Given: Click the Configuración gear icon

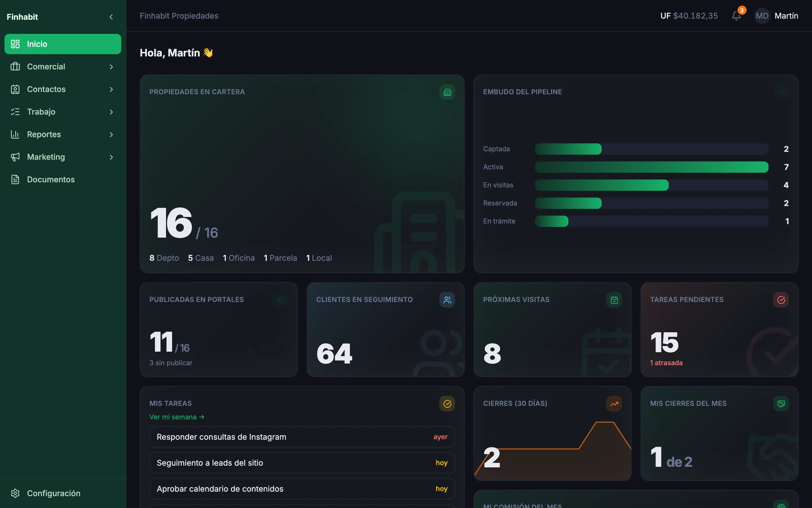Looking at the screenshot, I should coord(15,493).
